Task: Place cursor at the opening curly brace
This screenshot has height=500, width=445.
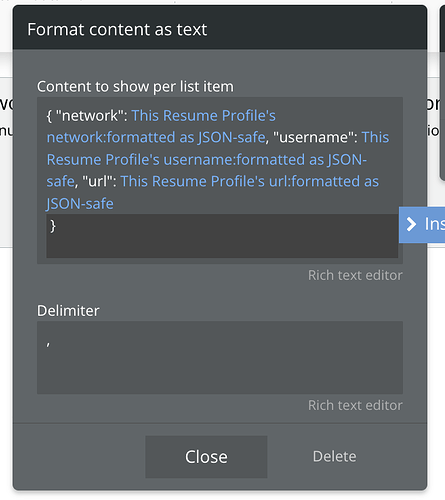Action: click(x=49, y=116)
